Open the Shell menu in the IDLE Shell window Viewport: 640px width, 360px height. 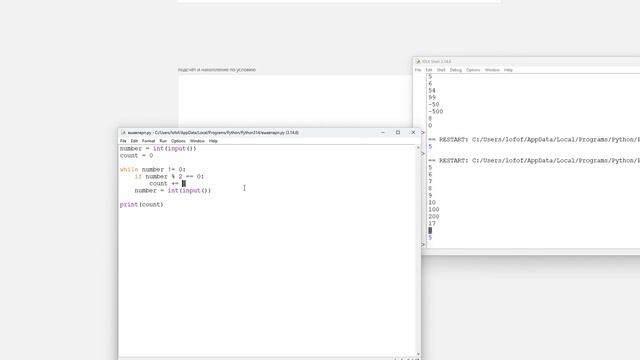[441, 70]
